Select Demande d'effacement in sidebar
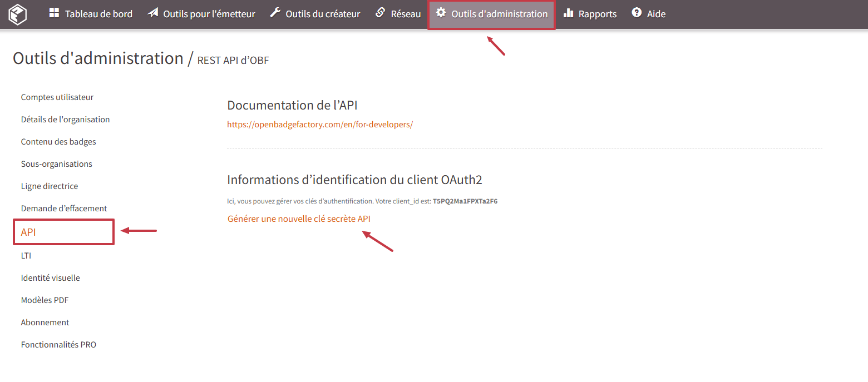The height and width of the screenshot is (382, 868). [64, 209]
